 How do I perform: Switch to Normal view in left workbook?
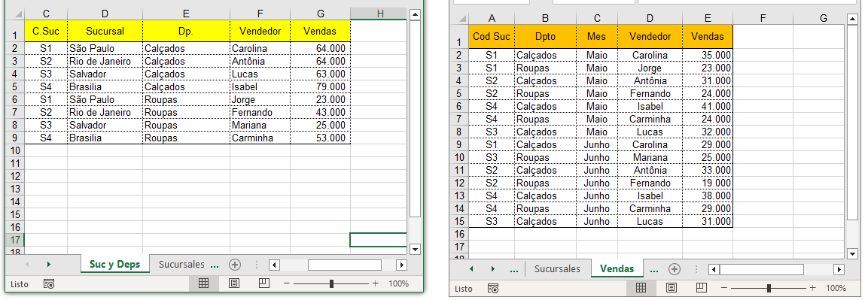pyautogui.click(x=204, y=283)
